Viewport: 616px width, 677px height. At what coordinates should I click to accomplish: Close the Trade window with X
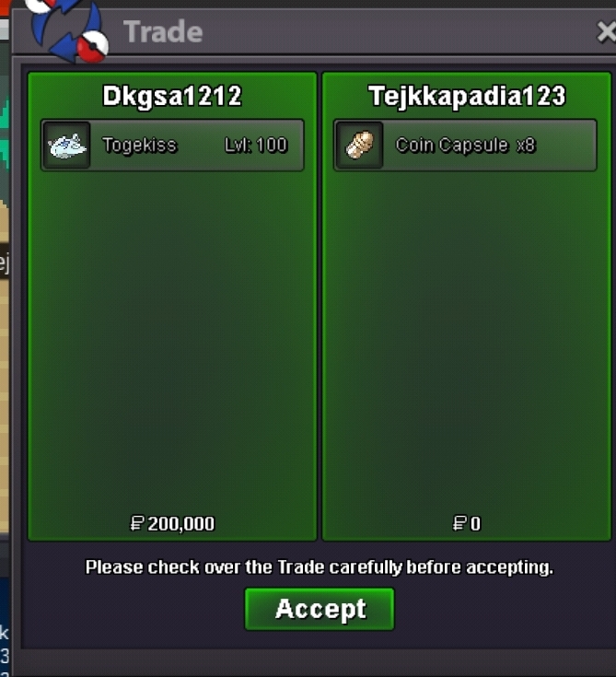tap(606, 32)
